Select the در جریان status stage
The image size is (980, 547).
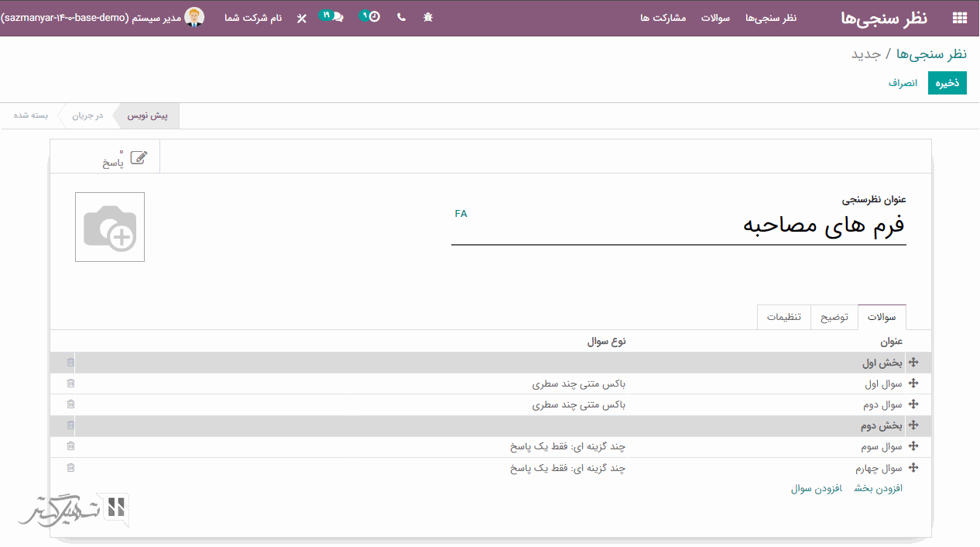(x=87, y=115)
